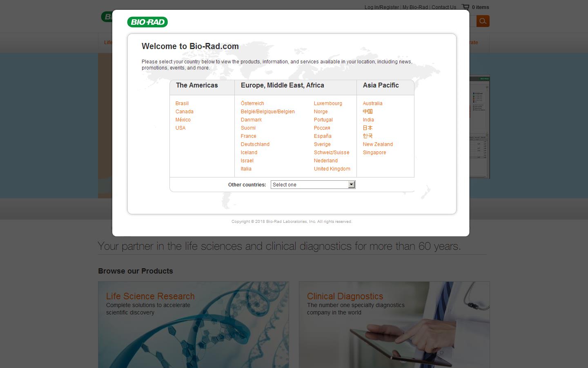
Task: Open the Other countries dropdown
Action: (x=313, y=185)
